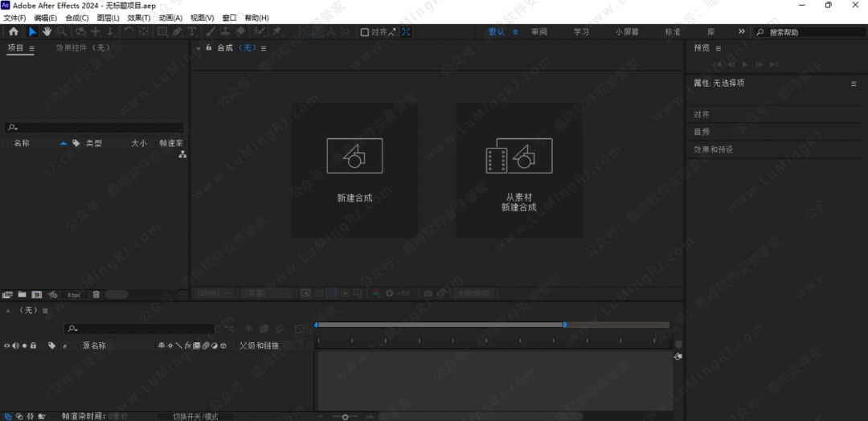The image size is (868, 421).
Task: Go to the Home screen icon
Action: [x=14, y=31]
